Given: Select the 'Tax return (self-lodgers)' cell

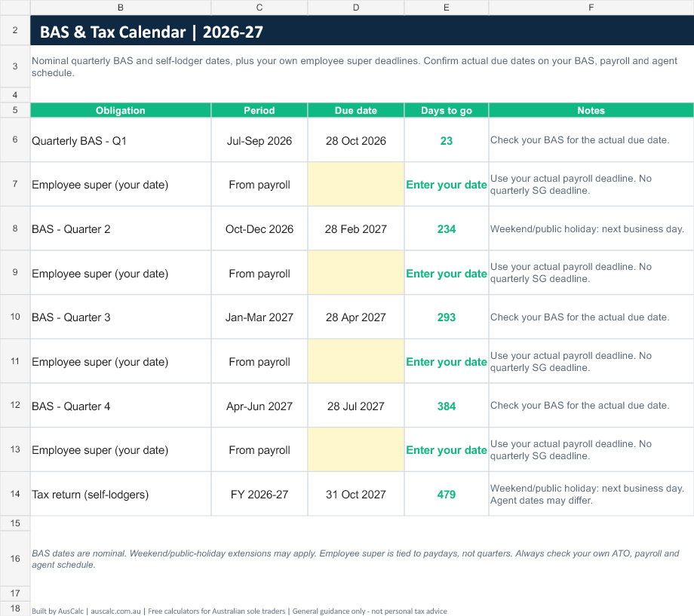Looking at the screenshot, I should 121,494.
